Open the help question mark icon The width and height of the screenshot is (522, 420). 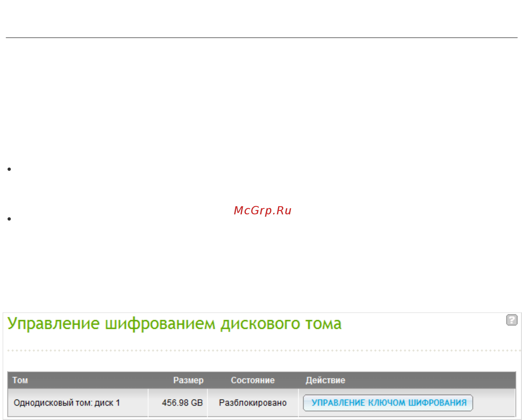click(512, 320)
